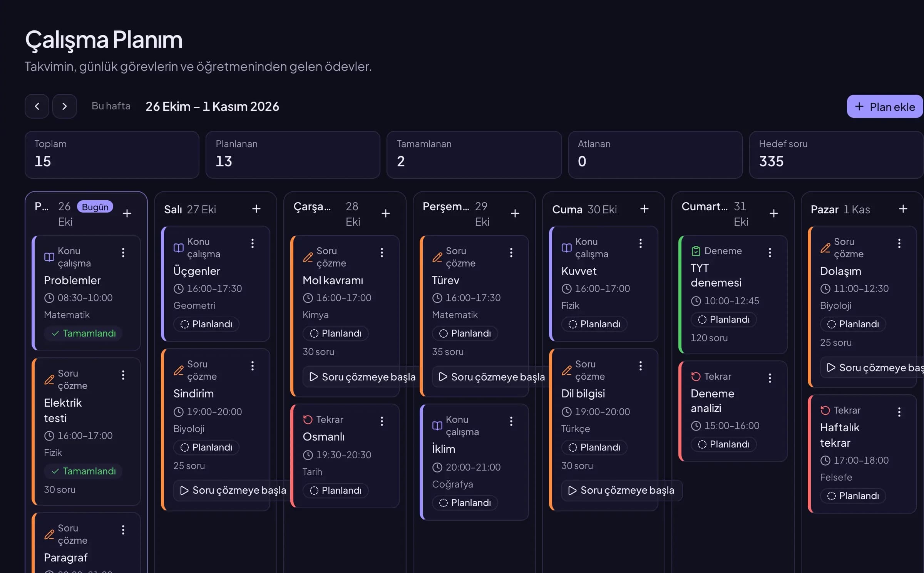Toggle Planlandı status on Kuvvet card
This screenshot has height=573, width=924.
[594, 324]
